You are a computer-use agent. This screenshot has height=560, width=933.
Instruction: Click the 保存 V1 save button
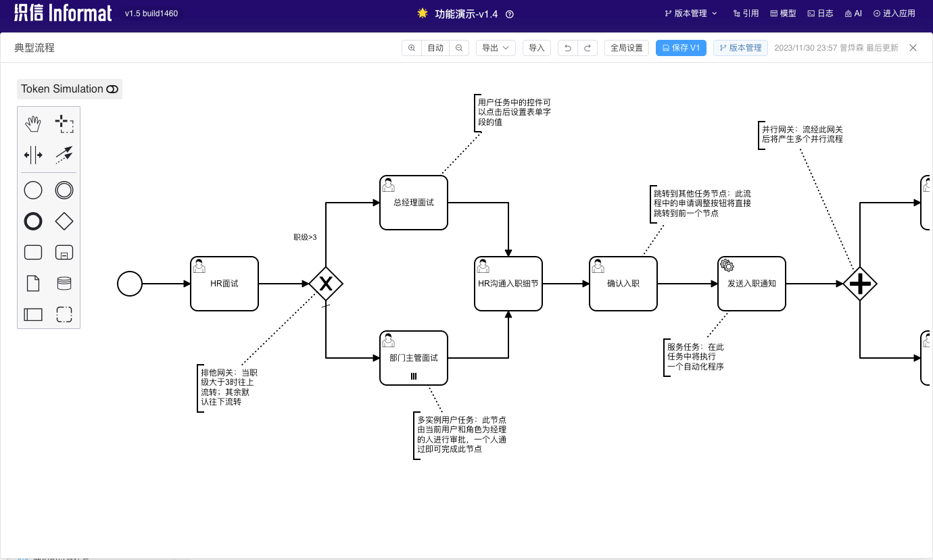681,47
